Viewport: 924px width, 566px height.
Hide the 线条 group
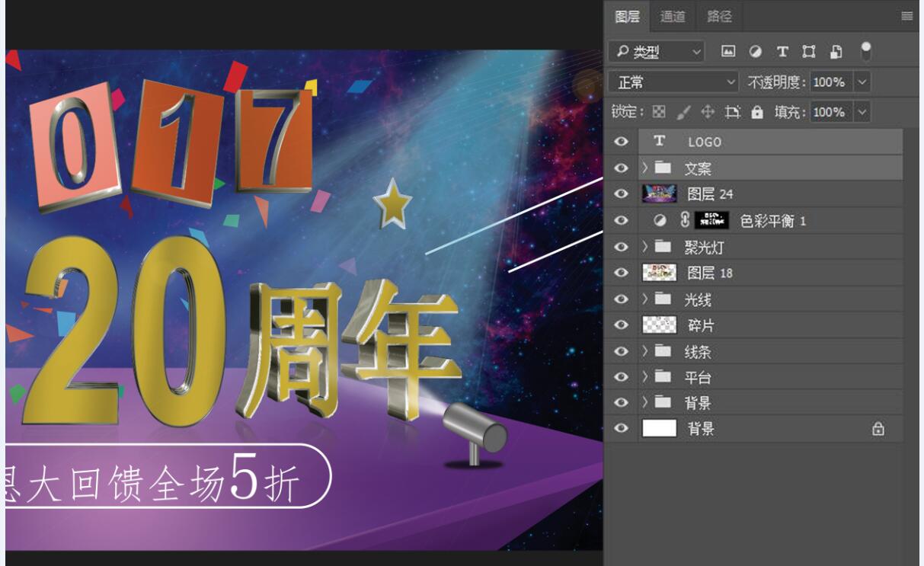click(x=622, y=351)
